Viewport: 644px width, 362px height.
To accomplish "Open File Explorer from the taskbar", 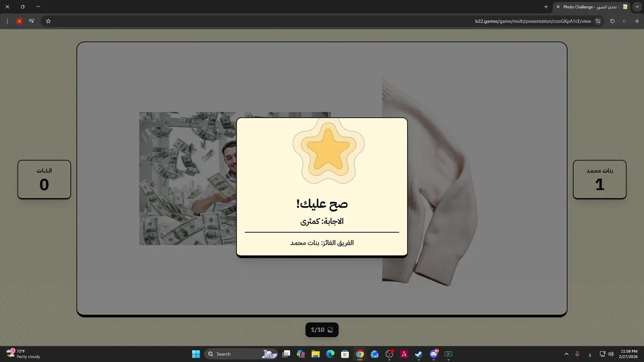I will [x=315, y=354].
